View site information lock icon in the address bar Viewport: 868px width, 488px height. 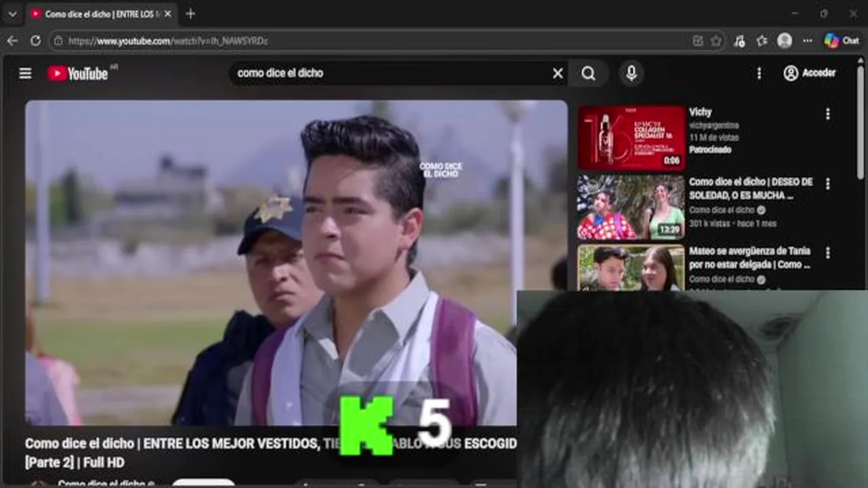[x=58, y=41]
